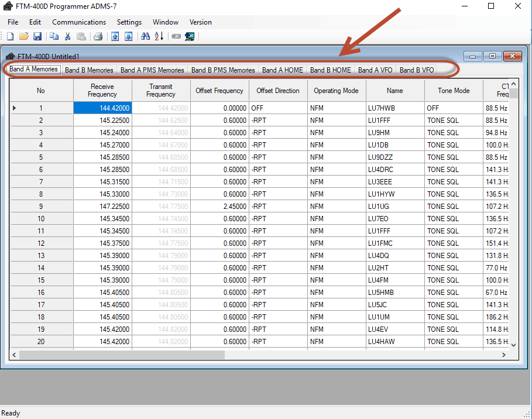This screenshot has width=532, height=419.
Task: Open the Communications menu
Action: tap(79, 22)
